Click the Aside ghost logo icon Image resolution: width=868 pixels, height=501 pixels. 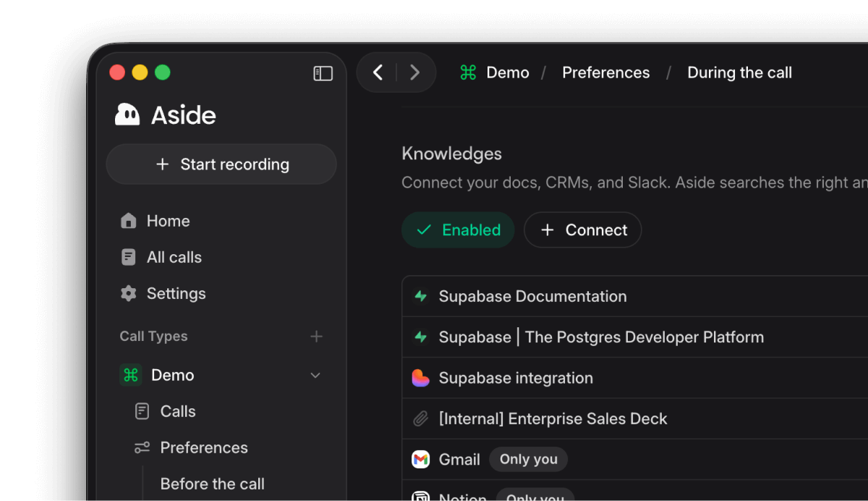point(127,114)
